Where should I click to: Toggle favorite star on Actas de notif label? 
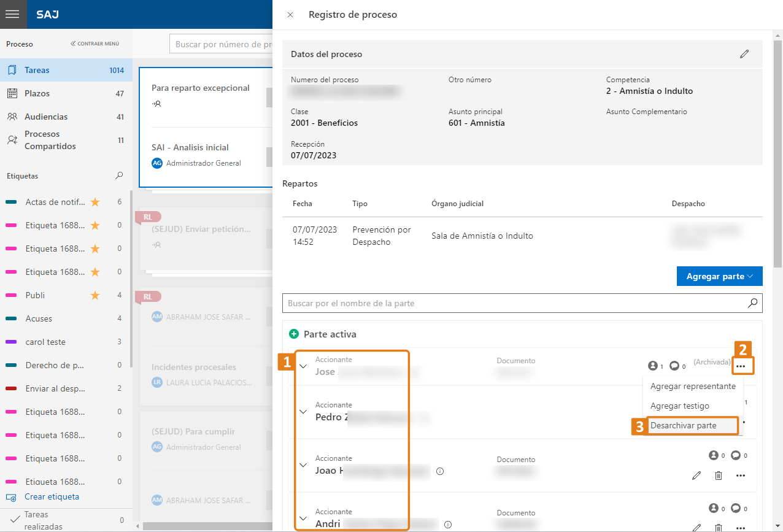tap(95, 202)
